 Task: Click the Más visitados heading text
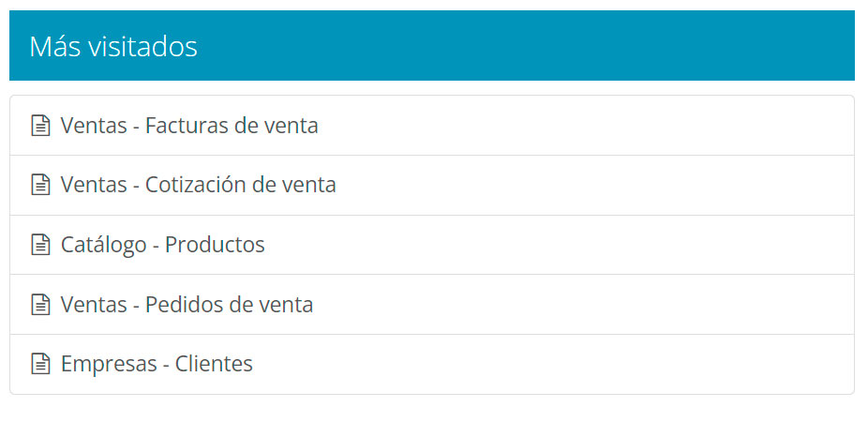coord(113,46)
